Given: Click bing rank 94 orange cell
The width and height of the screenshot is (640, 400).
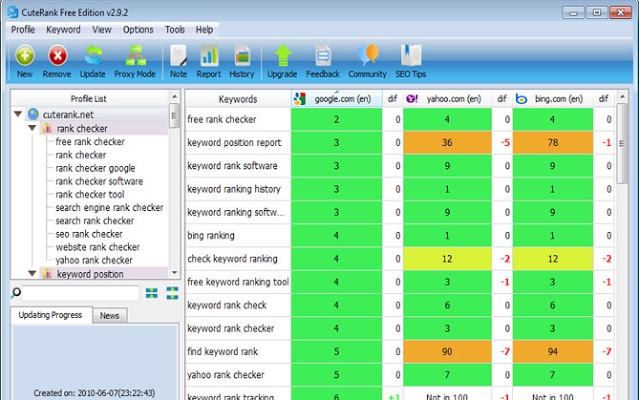Looking at the screenshot, I should (553, 351).
